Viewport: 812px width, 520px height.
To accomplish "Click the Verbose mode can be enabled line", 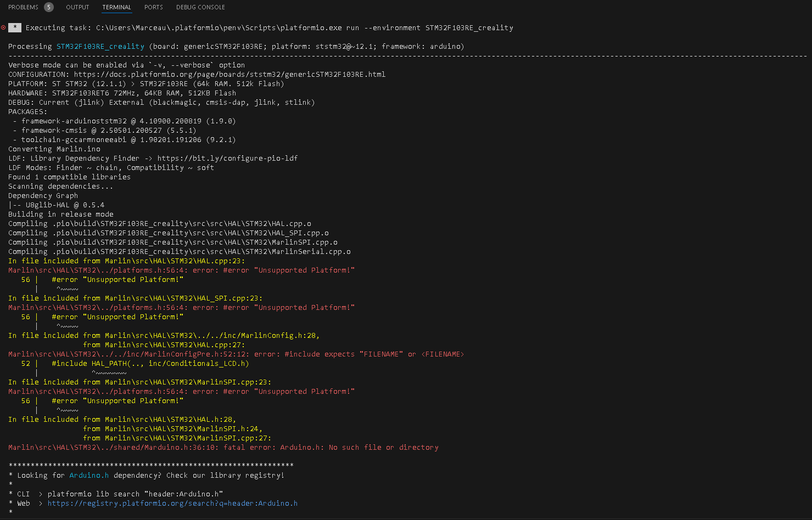I will coord(127,65).
